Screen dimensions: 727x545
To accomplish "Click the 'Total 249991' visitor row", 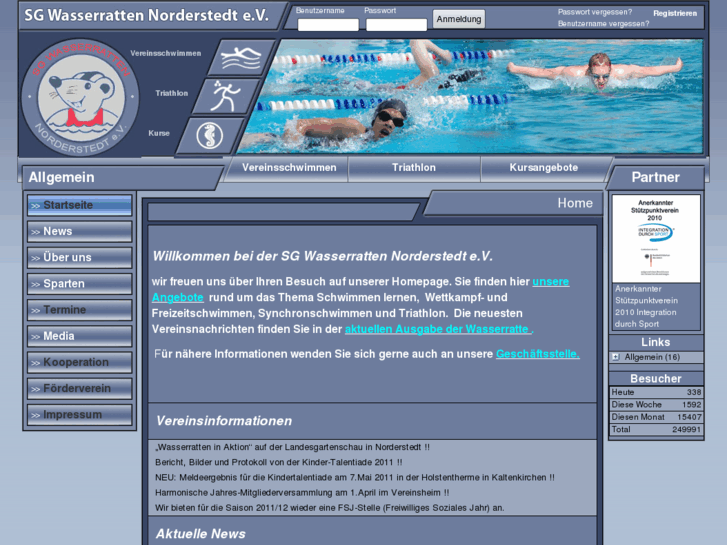I will [656, 430].
